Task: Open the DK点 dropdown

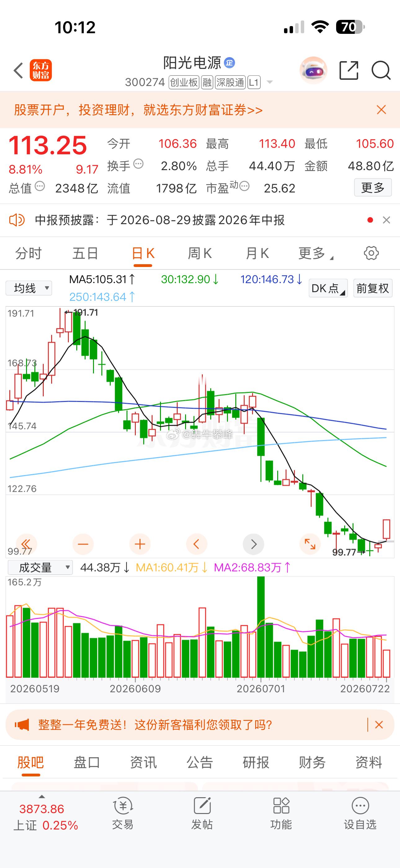Action: 328,288
